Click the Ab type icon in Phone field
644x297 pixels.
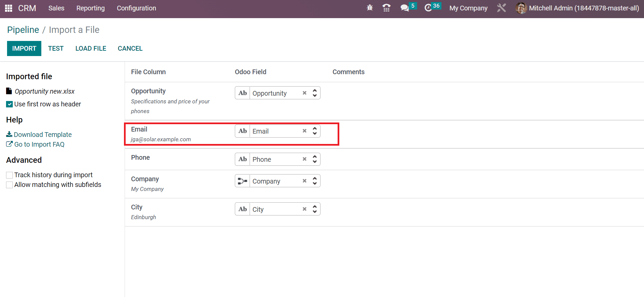point(243,159)
